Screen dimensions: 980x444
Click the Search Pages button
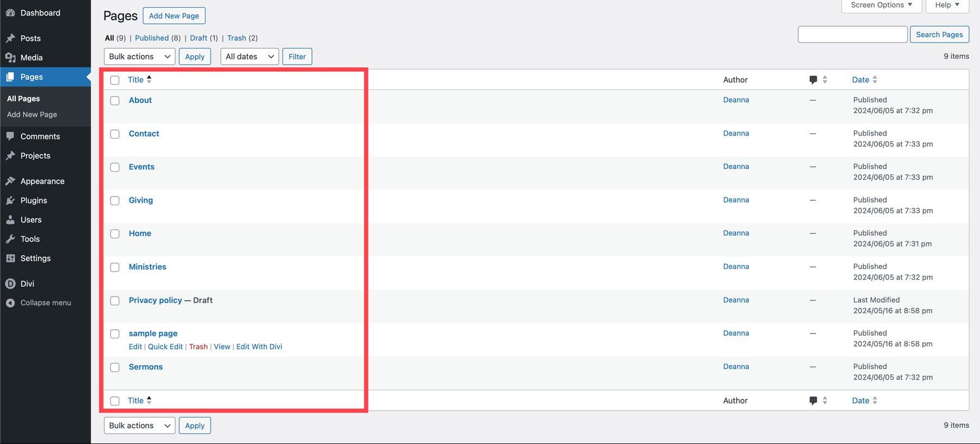pos(939,34)
